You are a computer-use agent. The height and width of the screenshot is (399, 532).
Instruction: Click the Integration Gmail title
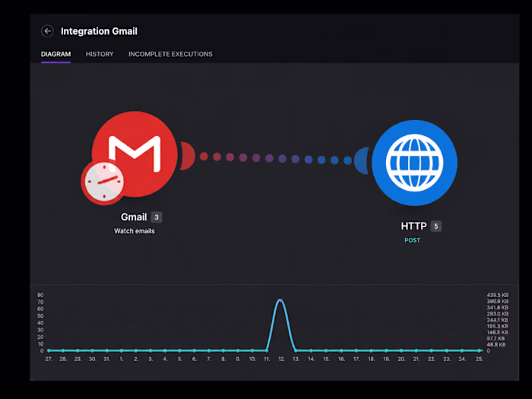[x=99, y=31]
